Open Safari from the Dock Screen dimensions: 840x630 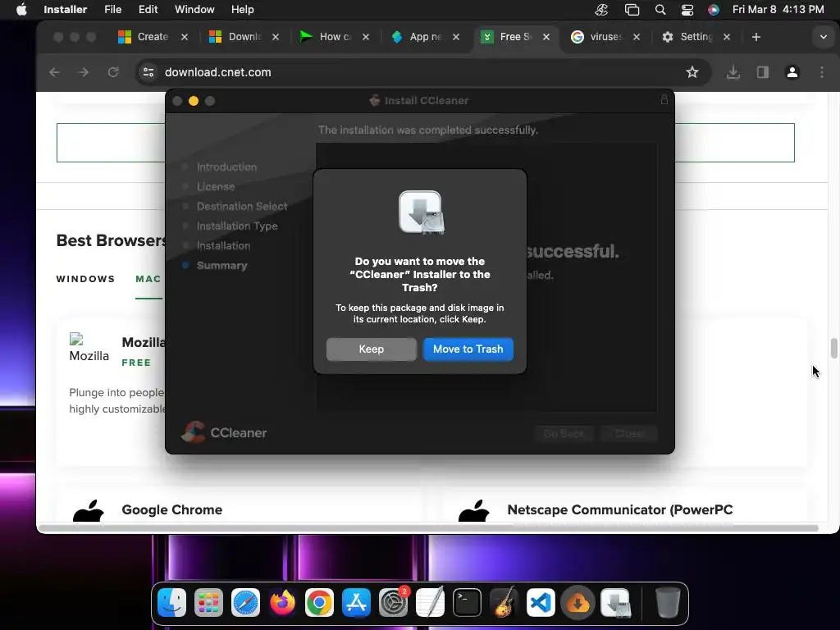[245, 603]
